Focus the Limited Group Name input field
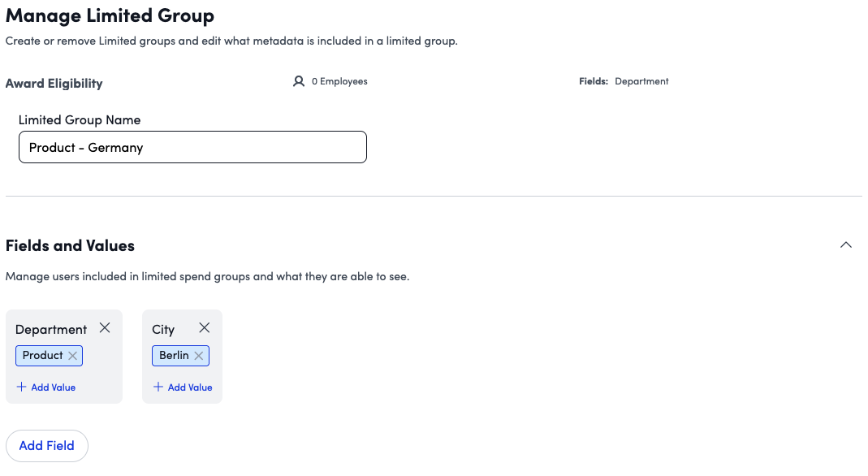Image resolution: width=868 pixels, height=476 pixels. (x=192, y=148)
